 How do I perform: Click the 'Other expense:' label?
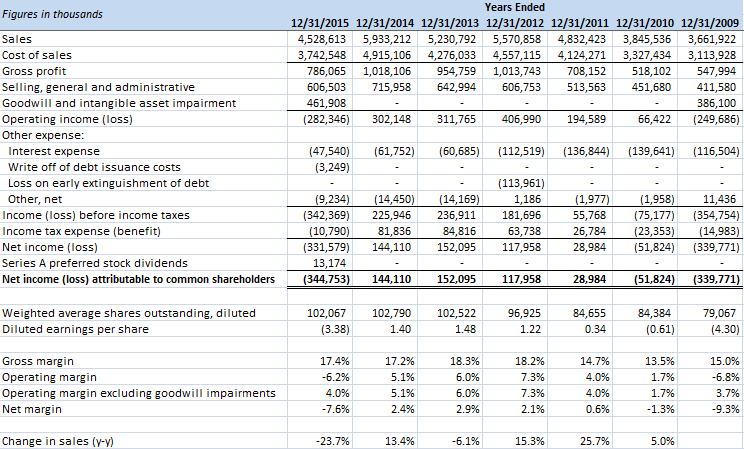[x=43, y=135]
